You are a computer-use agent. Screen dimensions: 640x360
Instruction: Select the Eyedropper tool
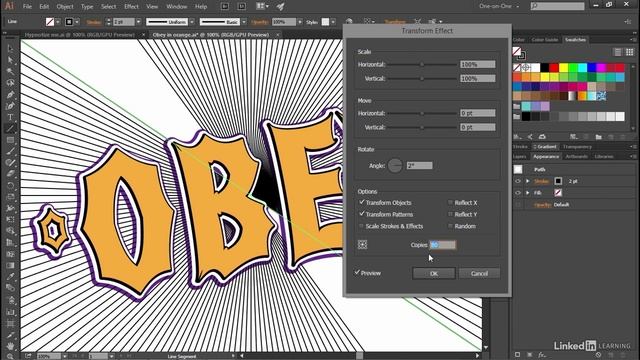(10, 276)
